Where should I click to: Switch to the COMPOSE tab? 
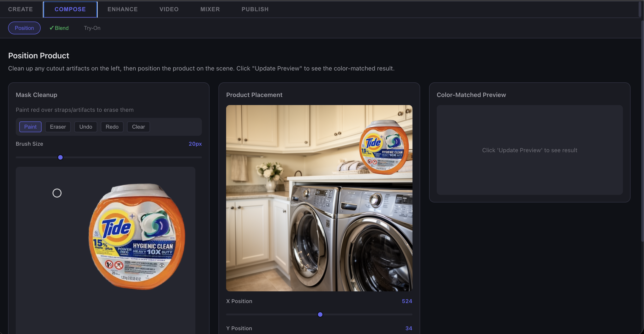[x=70, y=9]
